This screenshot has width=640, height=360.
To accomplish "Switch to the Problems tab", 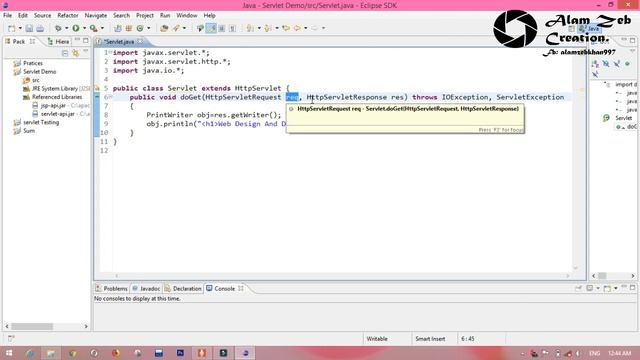I will 111,289.
